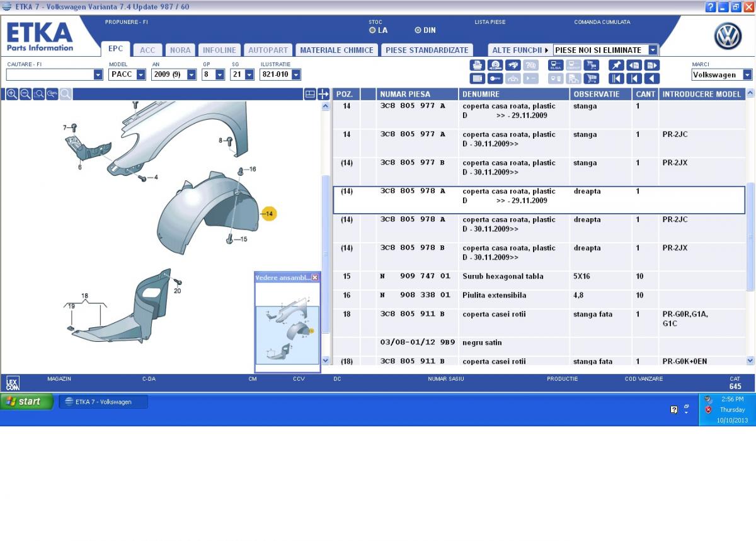This screenshot has width=756, height=541.
Task: Open the ELSA link icon
Action: pos(556,65)
